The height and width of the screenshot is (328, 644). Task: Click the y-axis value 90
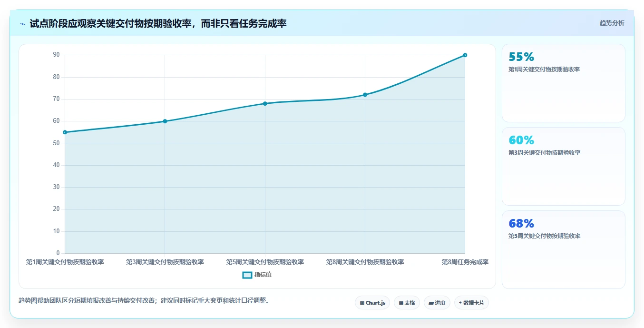click(56, 55)
